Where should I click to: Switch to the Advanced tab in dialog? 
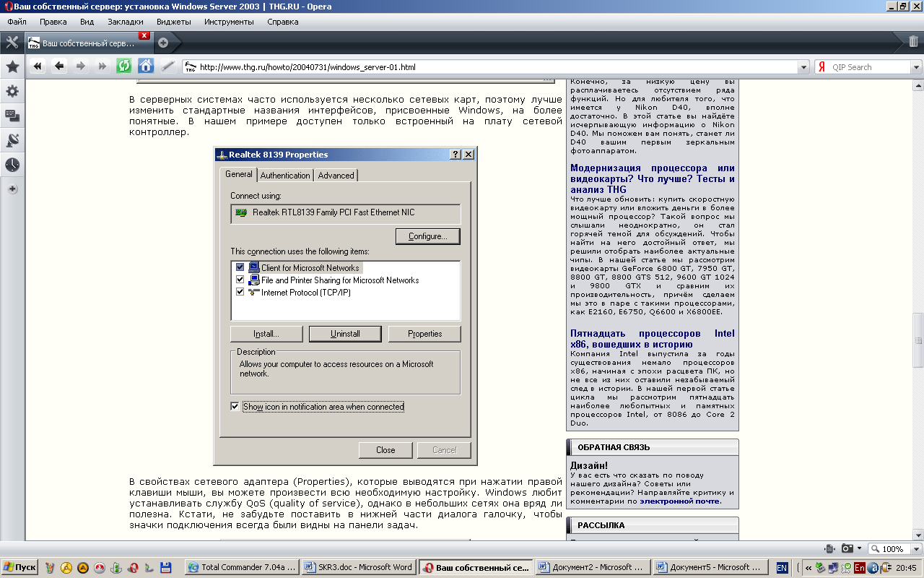pos(336,176)
